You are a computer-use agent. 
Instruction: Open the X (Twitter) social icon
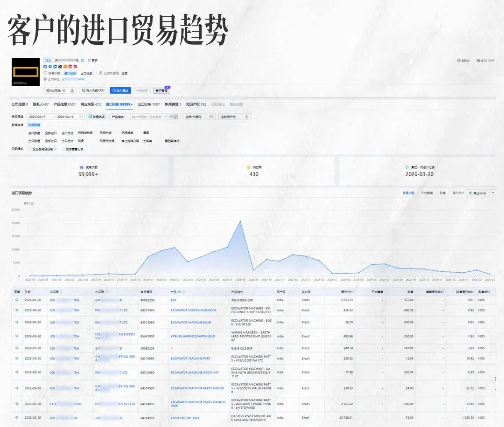click(x=60, y=67)
